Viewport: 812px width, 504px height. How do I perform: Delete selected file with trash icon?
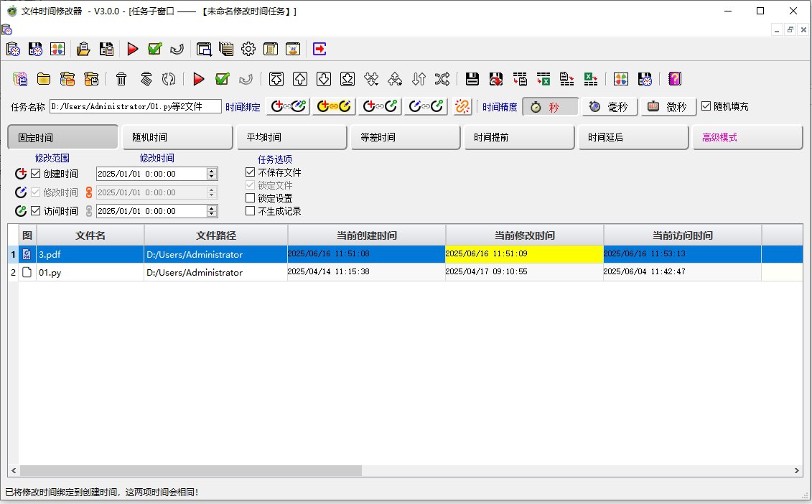[x=120, y=79]
